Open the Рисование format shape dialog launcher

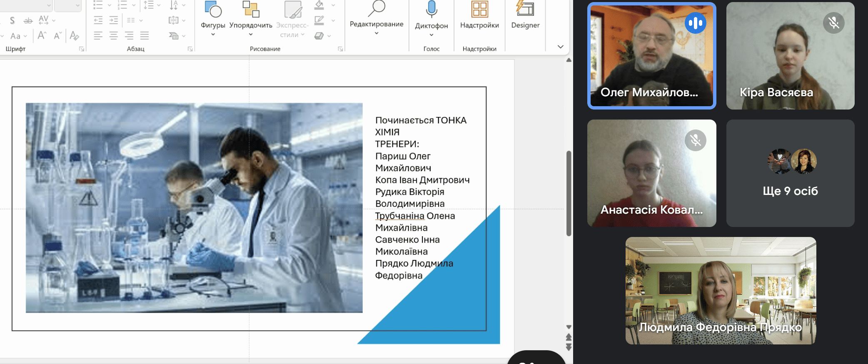tap(340, 49)
